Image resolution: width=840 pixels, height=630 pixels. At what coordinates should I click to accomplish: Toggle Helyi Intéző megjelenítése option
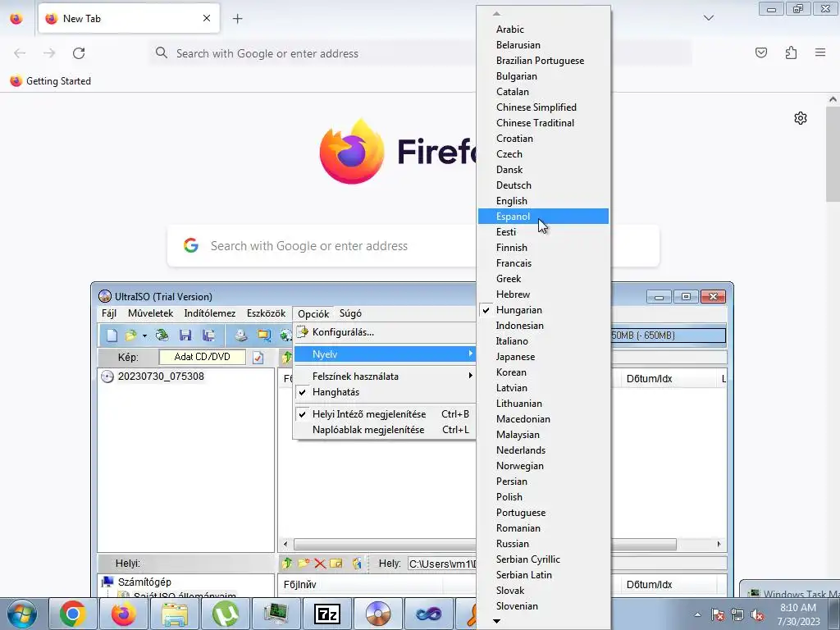click(x=384, y=414)
